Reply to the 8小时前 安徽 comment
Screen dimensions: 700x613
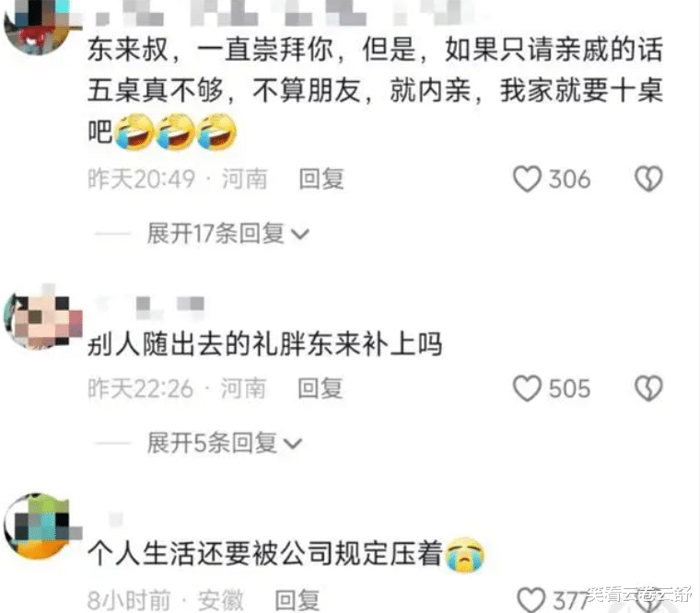[297, 600]
